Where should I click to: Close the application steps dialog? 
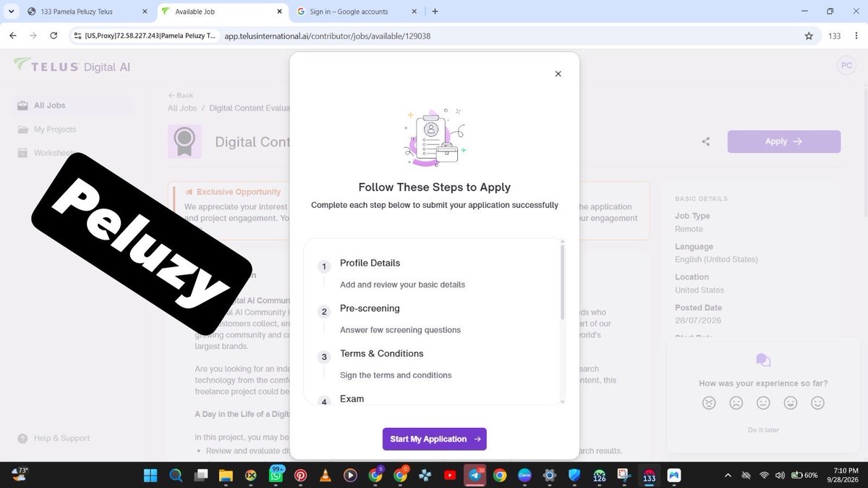[558, 74]
